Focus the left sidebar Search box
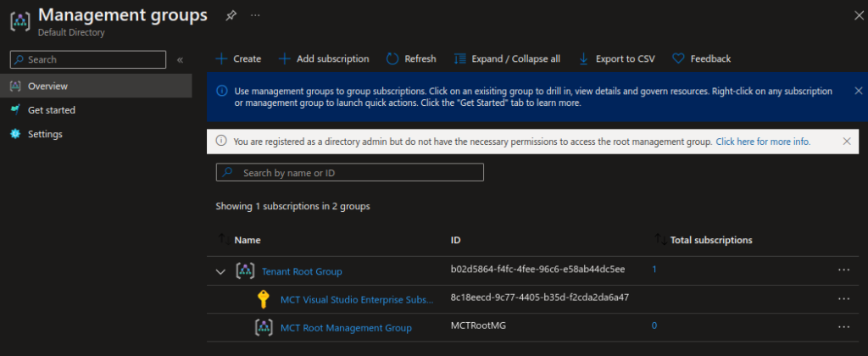 88,59
